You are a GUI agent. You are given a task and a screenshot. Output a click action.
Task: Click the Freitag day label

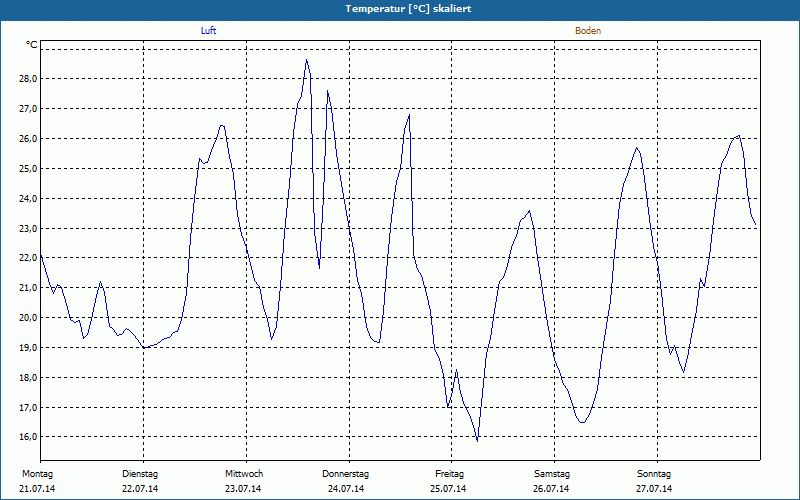449,474
